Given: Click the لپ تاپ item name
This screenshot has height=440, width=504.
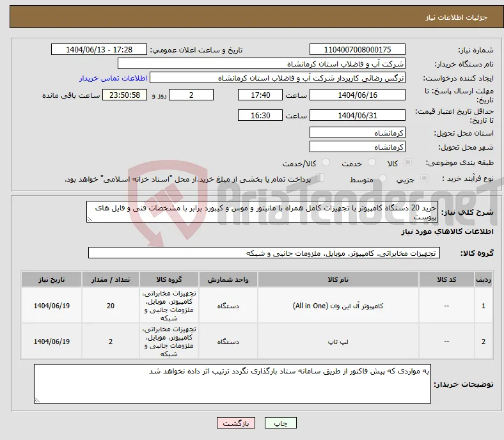Looking at the screenshot, I should click(x=338, y=342).
